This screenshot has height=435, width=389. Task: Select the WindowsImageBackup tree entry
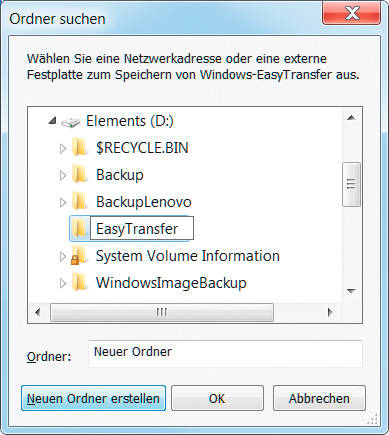click(171, 283)
